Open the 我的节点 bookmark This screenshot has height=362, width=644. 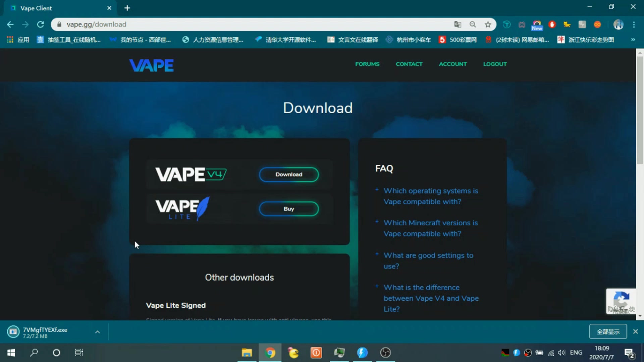click(x=140, y=40)
